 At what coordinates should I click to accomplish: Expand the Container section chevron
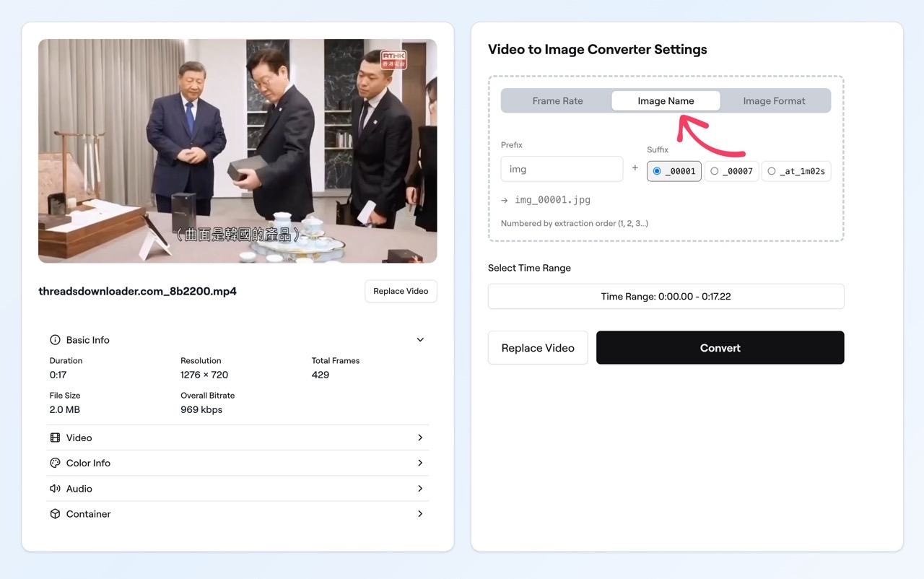click(420, 514)
